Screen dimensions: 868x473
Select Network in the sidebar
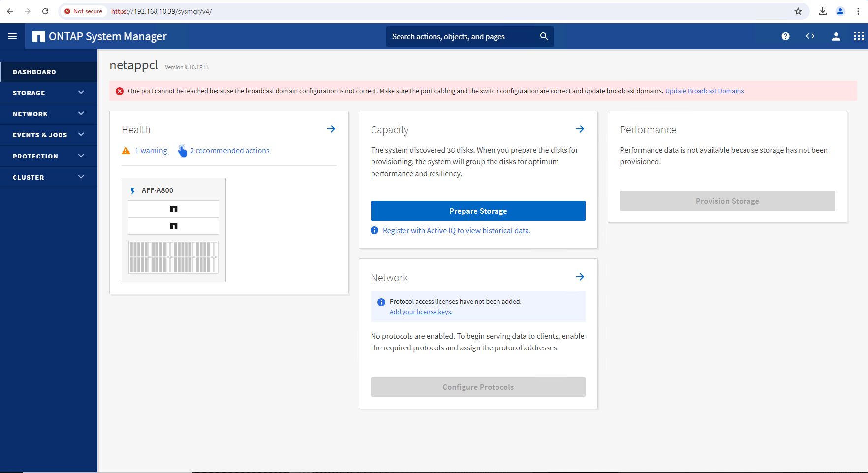click(x=49, y=114)
